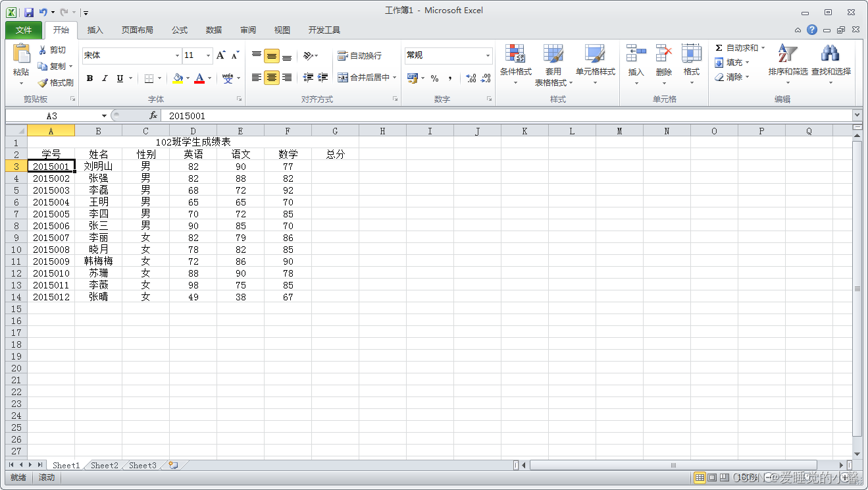The image size is (868, 490).
Task: Toggle Underline formatting
Action: coord(120,78)
